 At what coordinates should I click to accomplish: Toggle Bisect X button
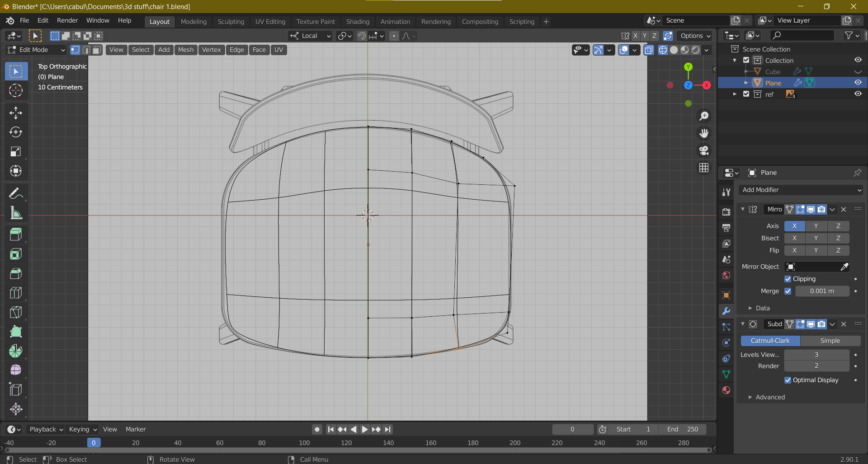pos(794,238)
